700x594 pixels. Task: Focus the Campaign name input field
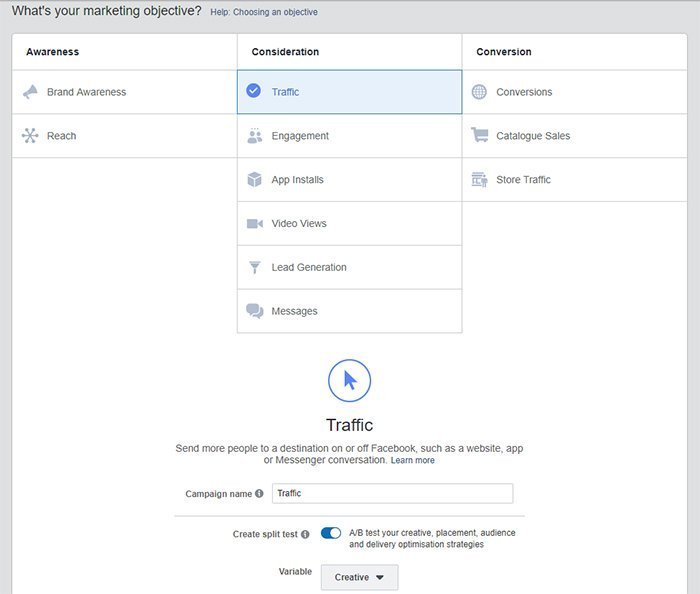(392, 494)
